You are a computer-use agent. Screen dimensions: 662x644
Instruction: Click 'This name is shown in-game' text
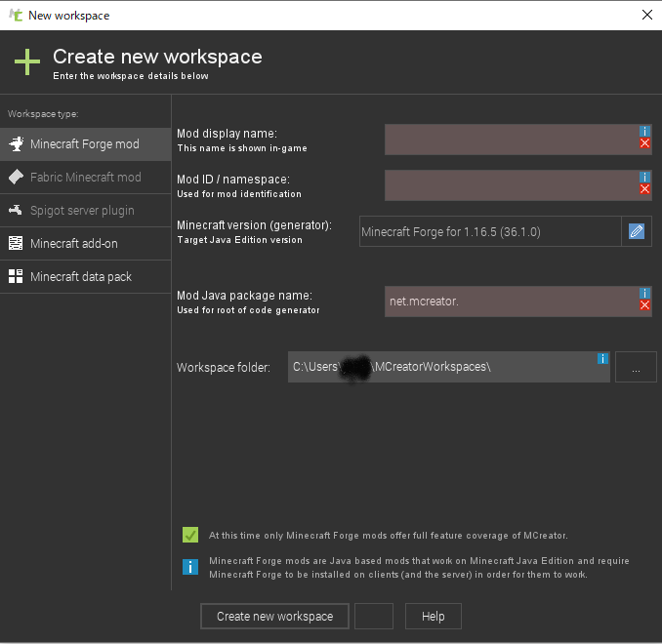coord(242,148)
